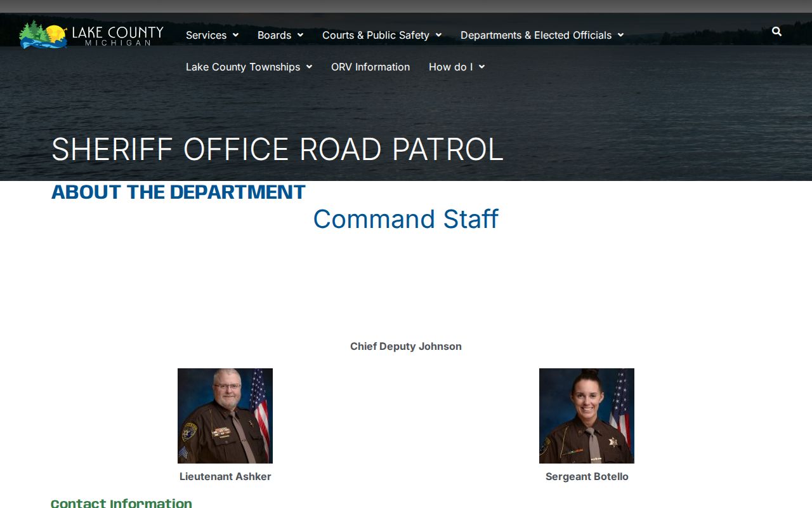Select the Lieutenant Ashker caption
This screenshot has width=812, height=508.
click(225, 476)
